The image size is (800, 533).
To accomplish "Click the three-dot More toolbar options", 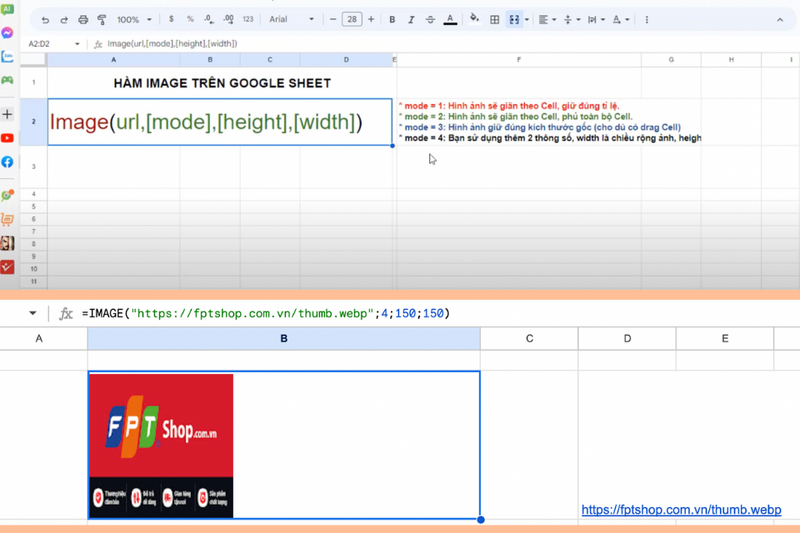I will coord(646,20).
